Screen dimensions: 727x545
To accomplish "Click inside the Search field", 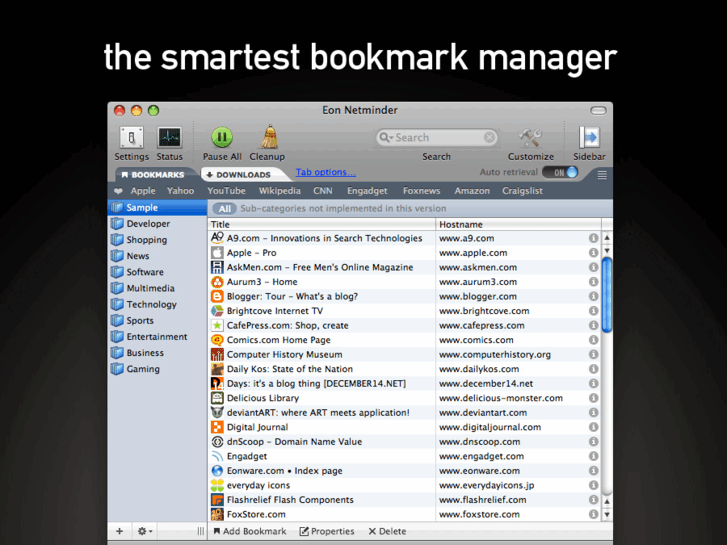I will point(436,137).
